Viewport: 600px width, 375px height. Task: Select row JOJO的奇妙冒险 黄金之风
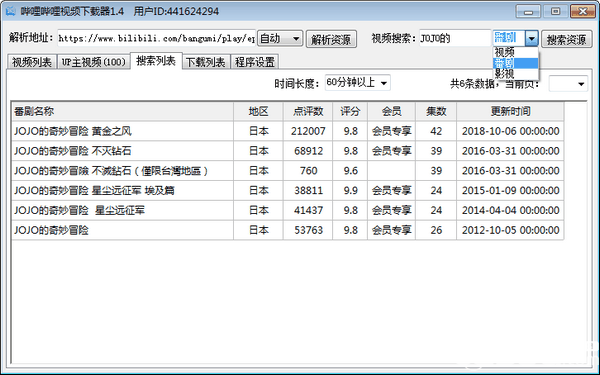pyautogui.click(x=288, y=131)
